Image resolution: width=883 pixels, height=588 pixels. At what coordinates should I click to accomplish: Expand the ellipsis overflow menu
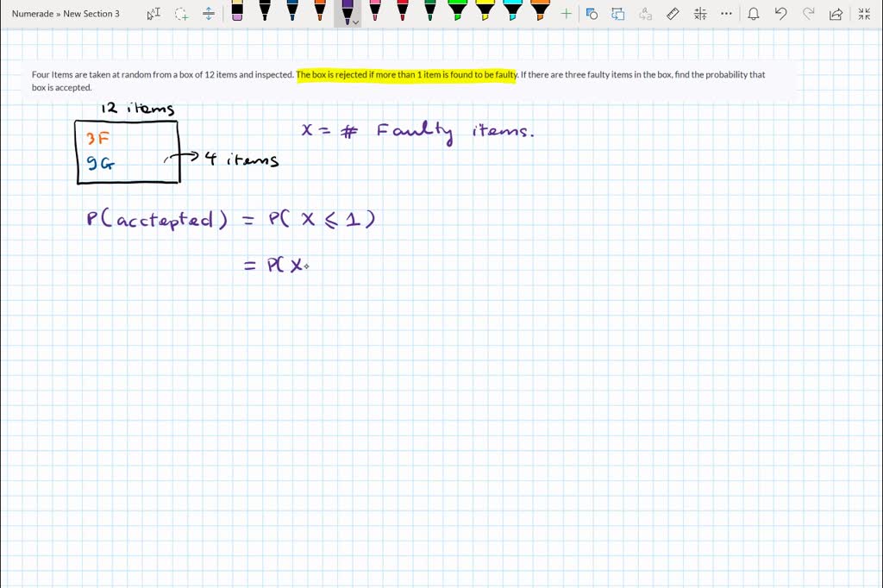(x=726, y=14)
